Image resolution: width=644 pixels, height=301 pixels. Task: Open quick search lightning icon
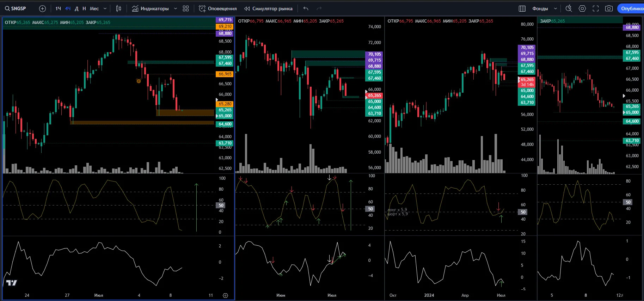[569, 8]
